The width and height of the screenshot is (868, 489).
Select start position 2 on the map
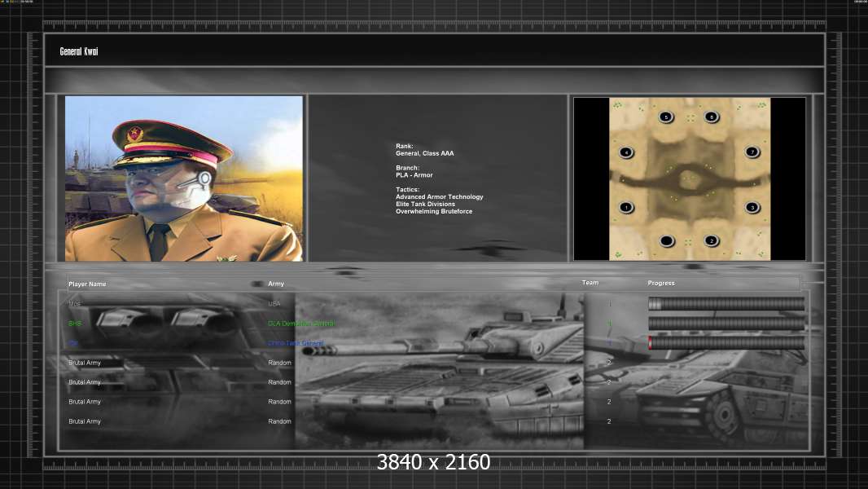click(712, 240)
